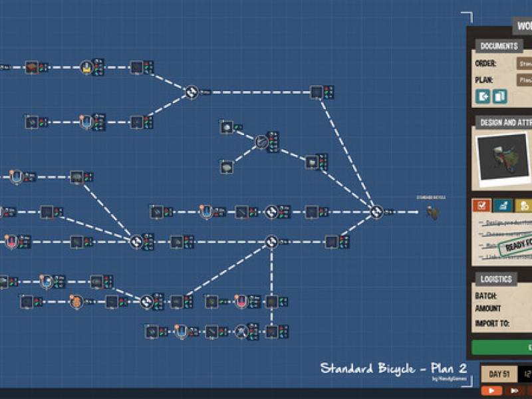Image resolution: width=532 pixels, height=399 pixels.
Task: Click the LOGISTICS section header
Action: [x=496, y=279]
